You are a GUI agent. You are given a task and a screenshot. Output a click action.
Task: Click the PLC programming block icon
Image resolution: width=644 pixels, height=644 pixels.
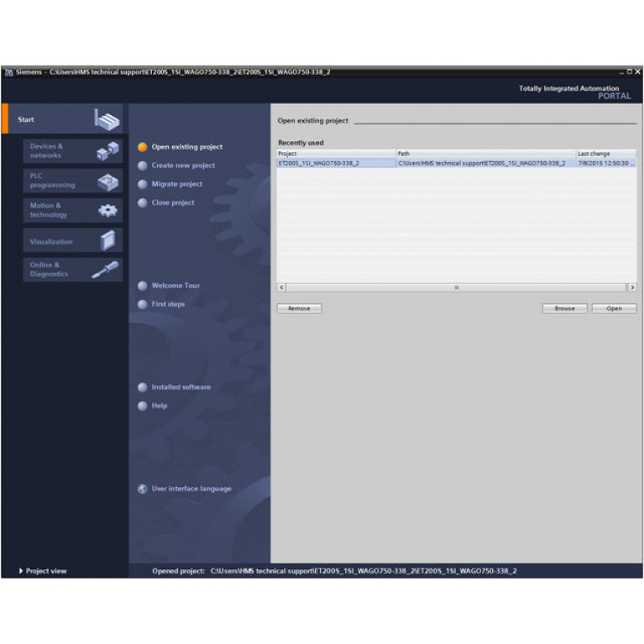[107, 181]
